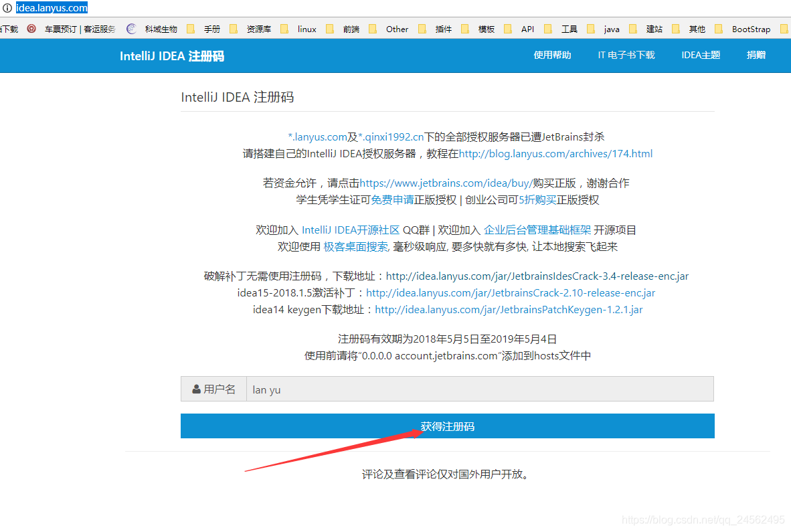Open the 使用帮助 menu item
The height and width of the screenshot is (532, 791).
(x=552, y=55)
